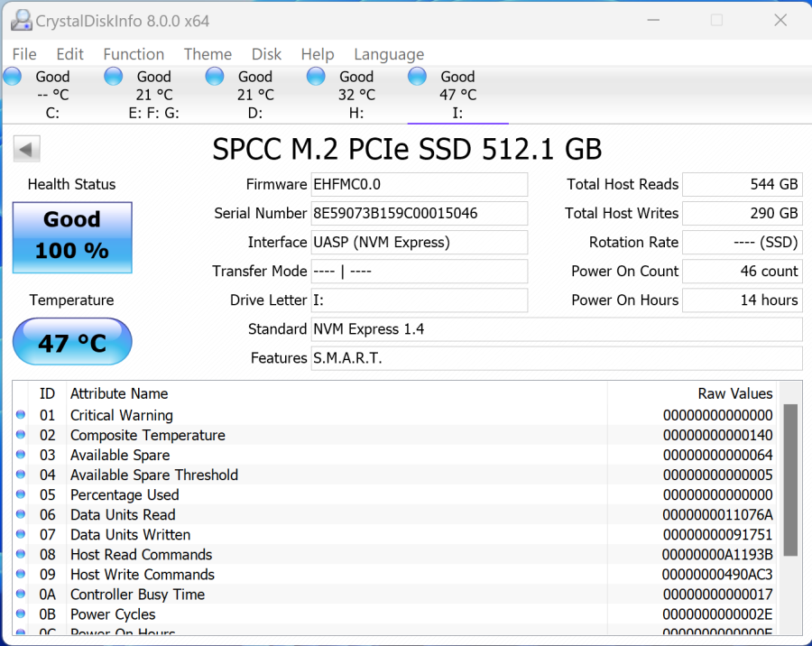This screenshot has width=812, height=646.
Task: Select the Power Cycles attribute name
Action: (x=113, y=614)
